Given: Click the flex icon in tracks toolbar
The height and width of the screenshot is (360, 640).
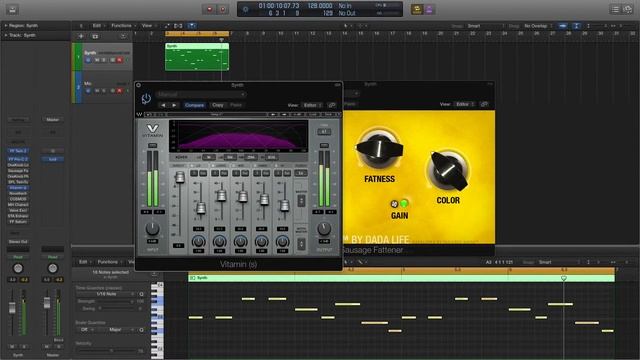Looking at the screenshot, I should coord(178,26).
